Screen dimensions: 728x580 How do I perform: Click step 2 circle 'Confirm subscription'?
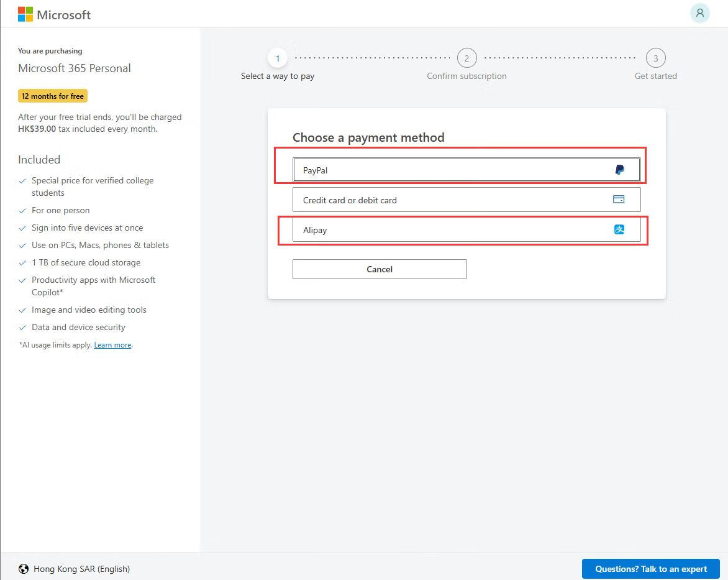pos(466,58)
